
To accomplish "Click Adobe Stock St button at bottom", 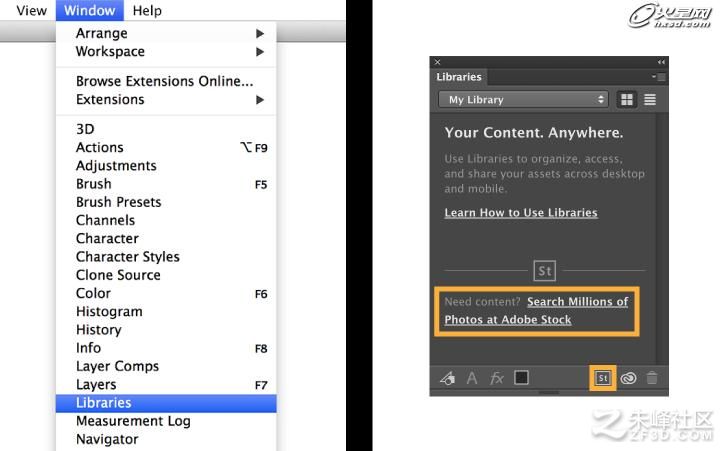I will (602, 378).
